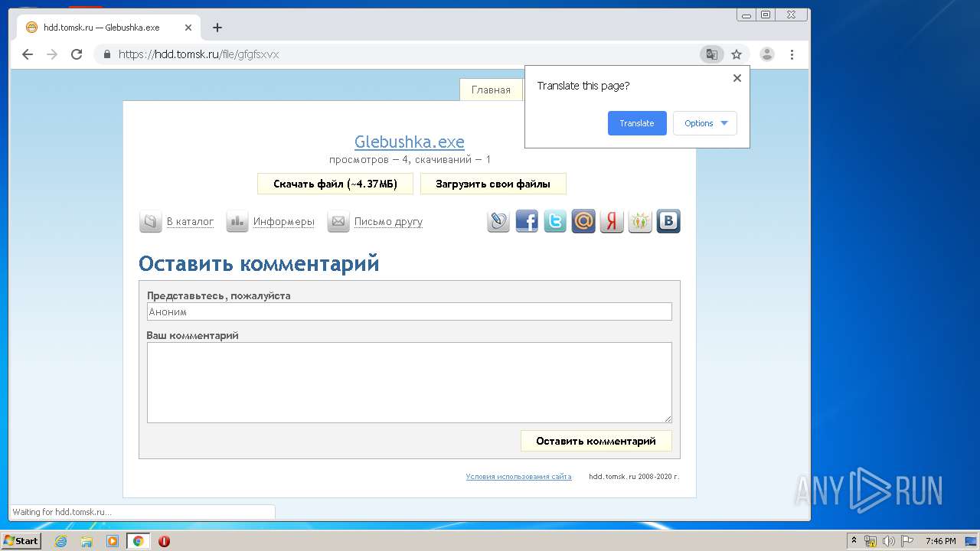Open the Chrome profile avatar

pos(767,54)
